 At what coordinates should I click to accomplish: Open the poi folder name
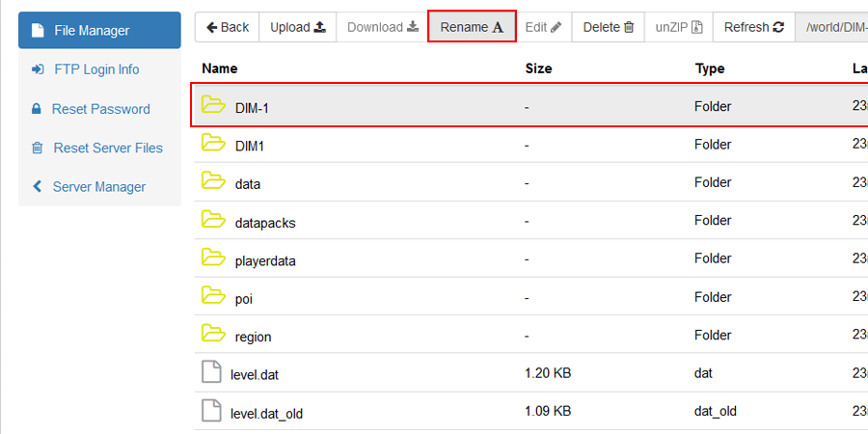(x=244, y=300)
